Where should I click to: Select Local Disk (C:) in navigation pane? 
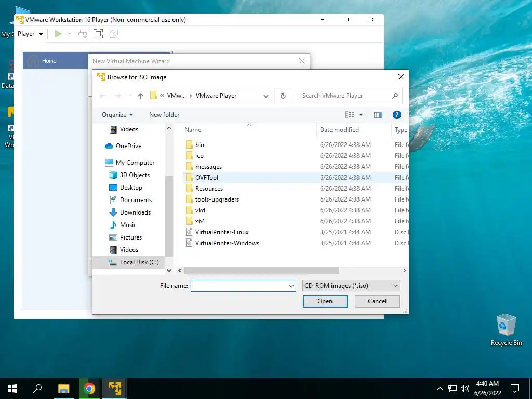tap(139, 262)
